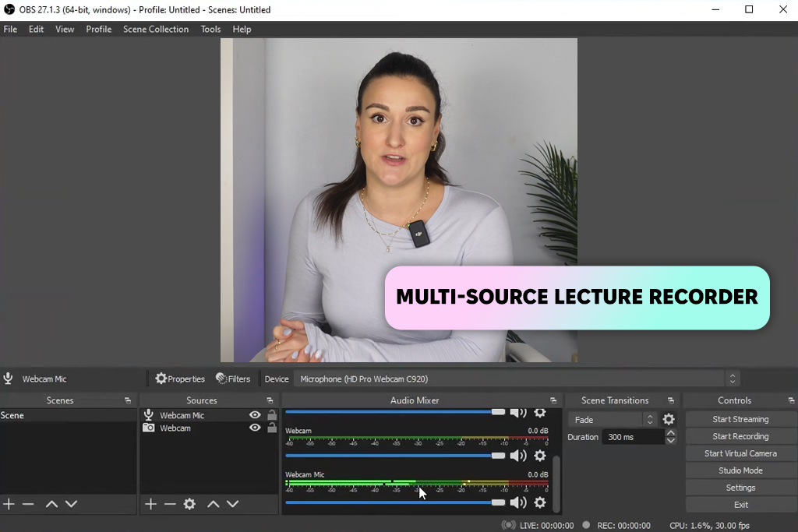This screenshot has width=798, height=532.
Task: Open the Fade transition dropdown
Action: point(613,420)
